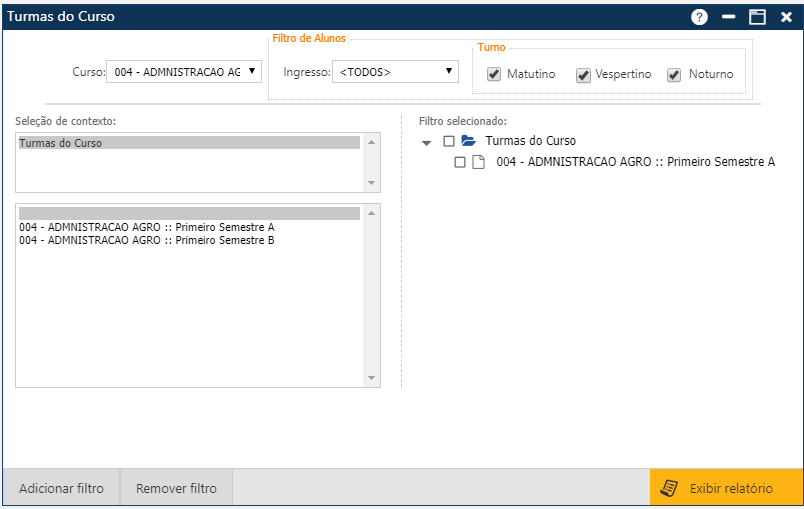Image resolution: width=804 pixels, height=509 pixels.
Task: Click down arrow of class list scrollbar
Action: (x=372, y=378)
